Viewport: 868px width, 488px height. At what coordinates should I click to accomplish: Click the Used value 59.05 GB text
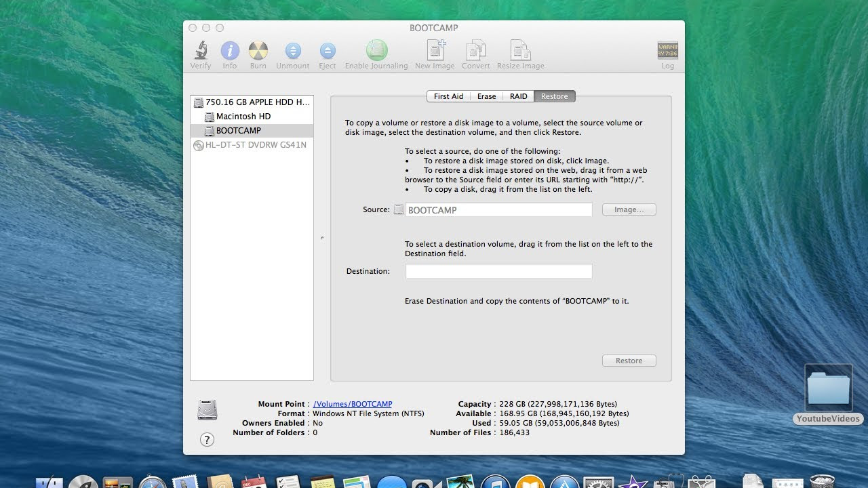[x=559, y=423]
